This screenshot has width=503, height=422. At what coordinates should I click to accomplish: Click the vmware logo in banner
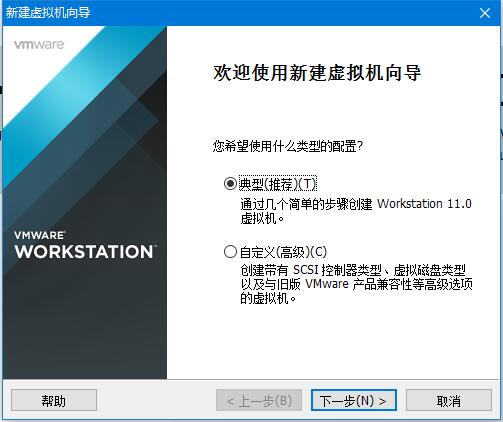[39, 45]
